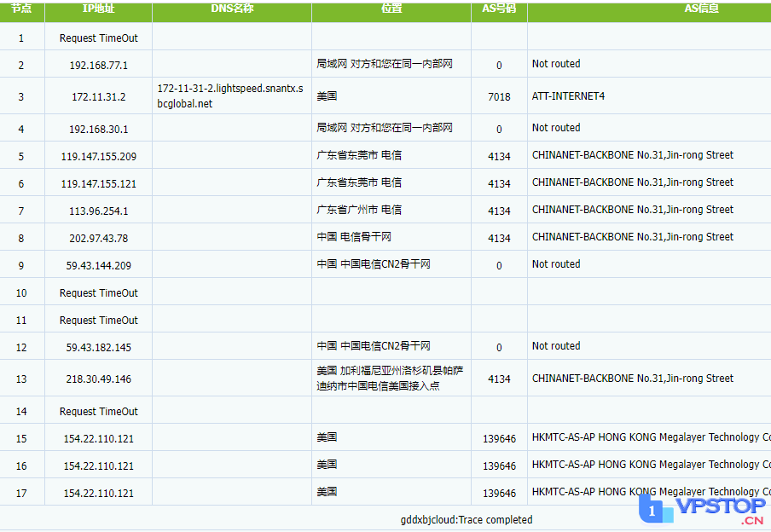Click AS number 4134 in node 7 row
The image size is (771, 532).
[x=499, y=211]
